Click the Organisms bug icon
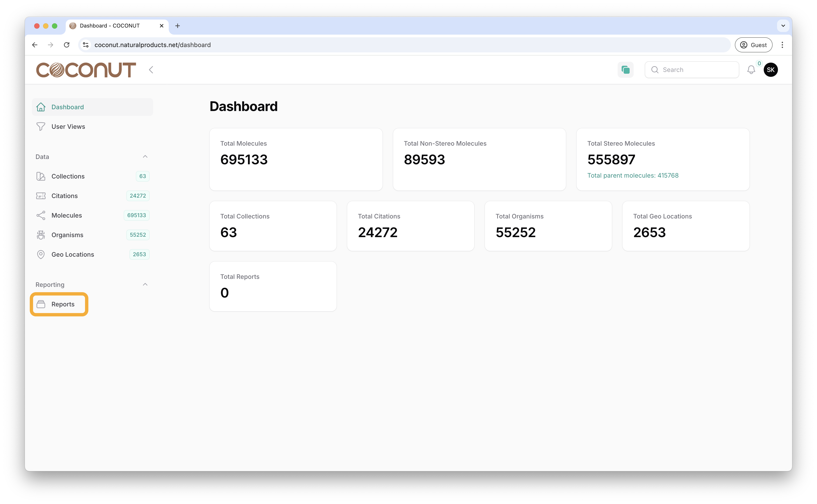The width and height of the screenshot is (817, 504). click(41, 235)
